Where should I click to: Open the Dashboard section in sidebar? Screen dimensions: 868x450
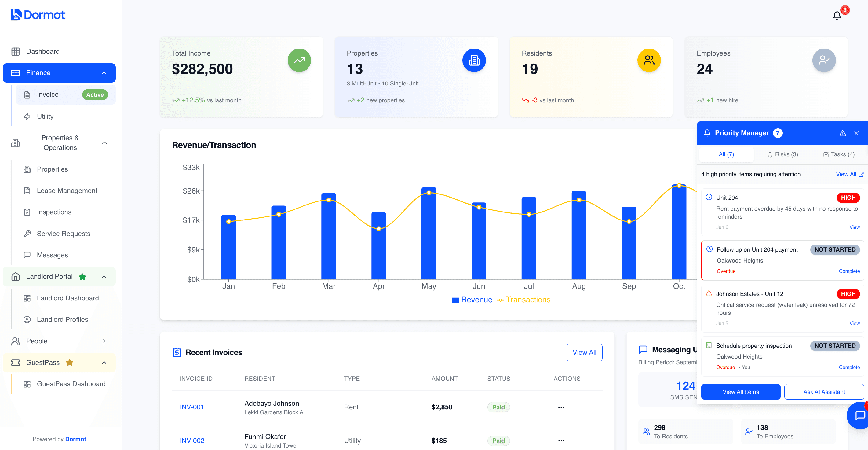pos(43,51)
